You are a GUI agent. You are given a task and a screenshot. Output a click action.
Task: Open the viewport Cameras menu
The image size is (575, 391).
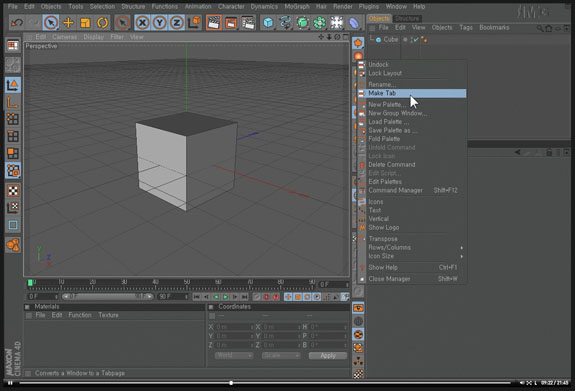pos(65,37)
